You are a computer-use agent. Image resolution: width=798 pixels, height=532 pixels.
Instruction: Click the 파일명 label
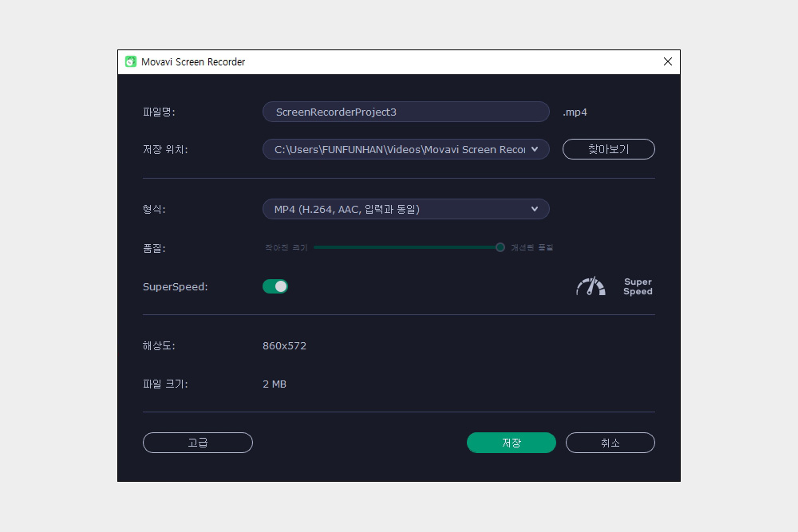click(x=159, y=112)
